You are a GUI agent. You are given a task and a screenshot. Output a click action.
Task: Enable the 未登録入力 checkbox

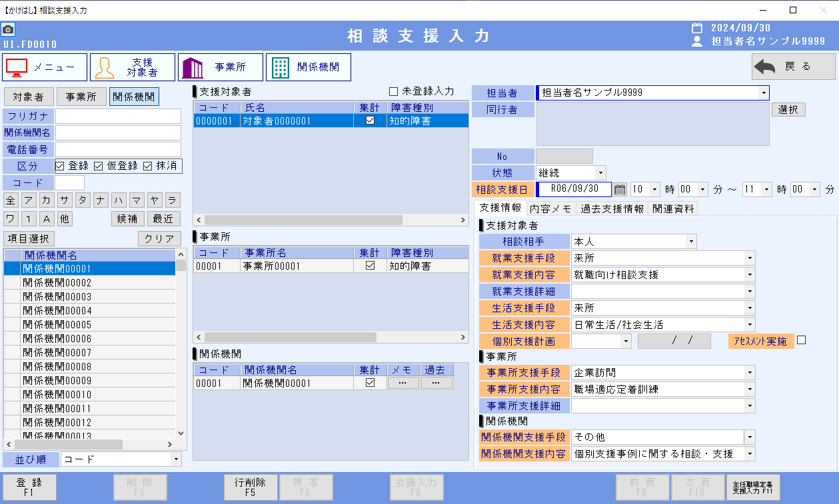[393, 91]
